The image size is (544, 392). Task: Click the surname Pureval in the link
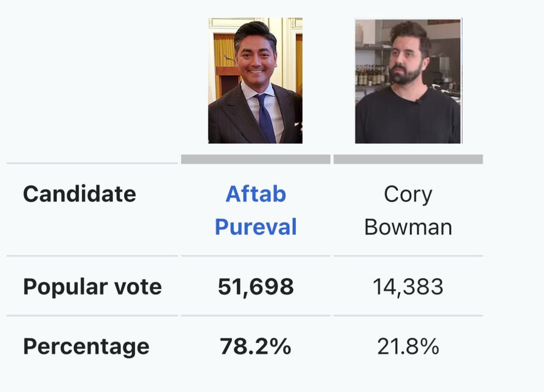click(x=256, y=227)
